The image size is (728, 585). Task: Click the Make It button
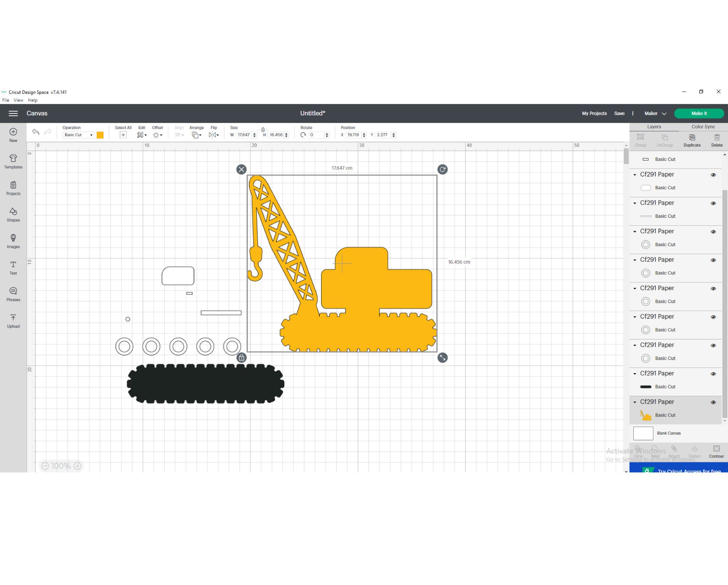(699, 113)
